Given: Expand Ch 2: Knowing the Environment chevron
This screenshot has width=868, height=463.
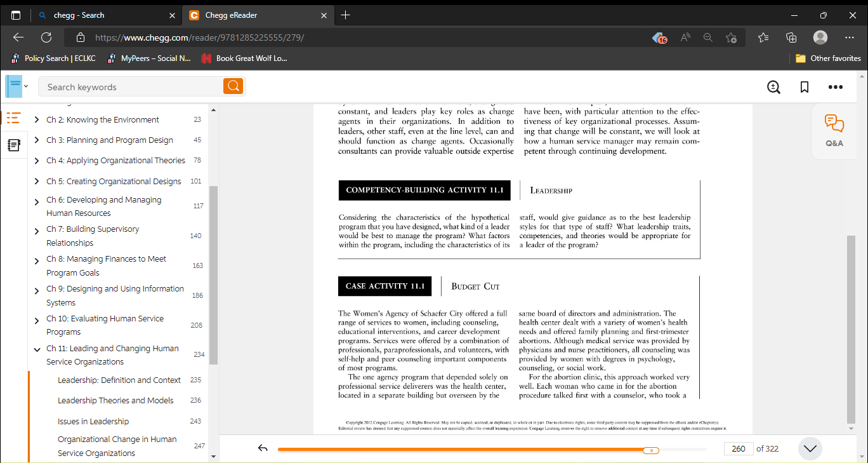Looking at the screenshot, I should (x=37, y=120).
